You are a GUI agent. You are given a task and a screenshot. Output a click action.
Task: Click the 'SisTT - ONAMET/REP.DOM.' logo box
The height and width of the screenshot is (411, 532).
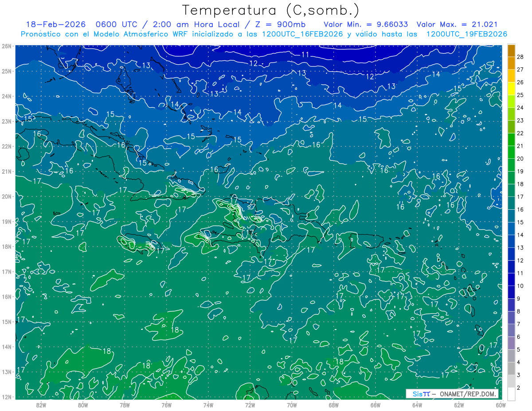point(452,394)
